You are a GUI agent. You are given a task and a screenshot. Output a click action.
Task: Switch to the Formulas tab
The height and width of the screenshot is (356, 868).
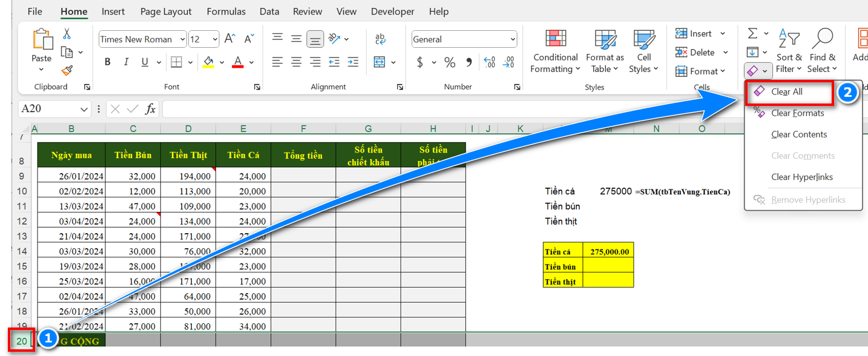226,12
